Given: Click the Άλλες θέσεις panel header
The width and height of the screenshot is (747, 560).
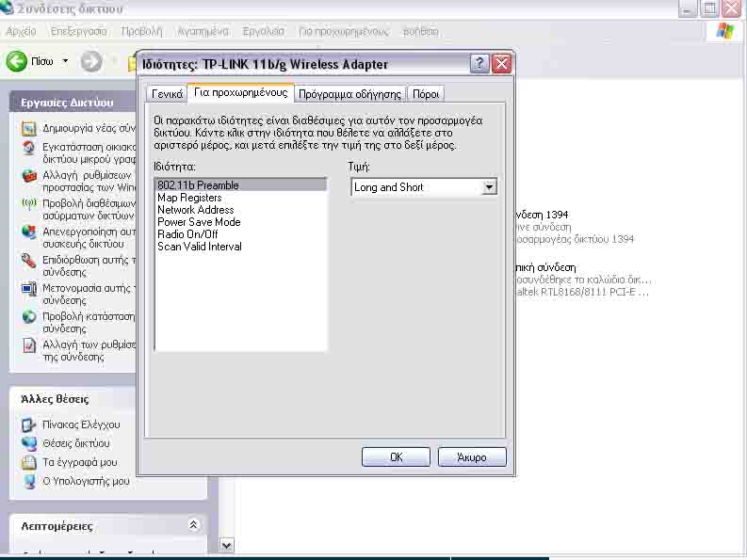Looking at the screenshot, I should click(x=73, y=399).
